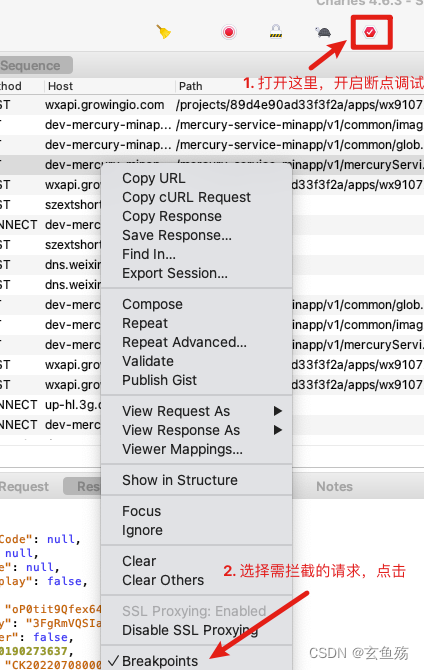Click the broom clear session icon
424x670 pixels.
pyautogui.click(x=164, y=32)
